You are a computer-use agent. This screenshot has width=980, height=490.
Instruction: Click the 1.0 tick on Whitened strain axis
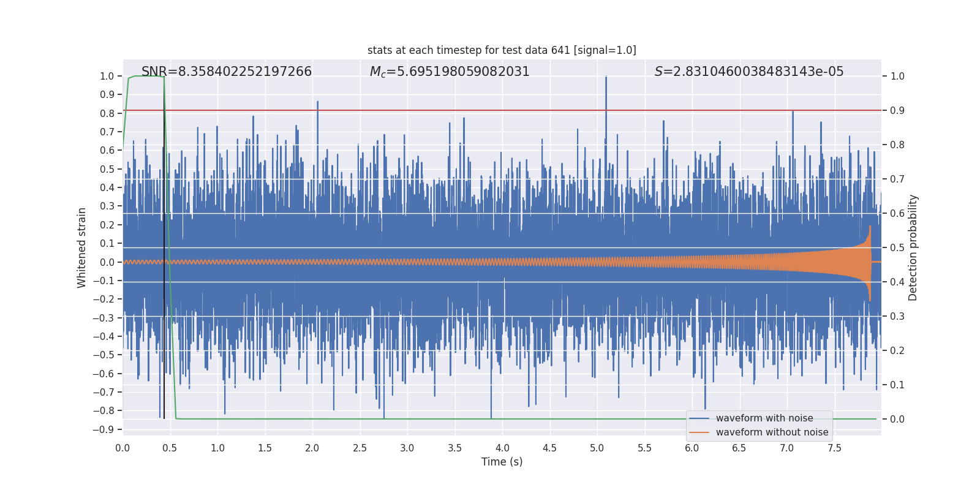point(107,76)
